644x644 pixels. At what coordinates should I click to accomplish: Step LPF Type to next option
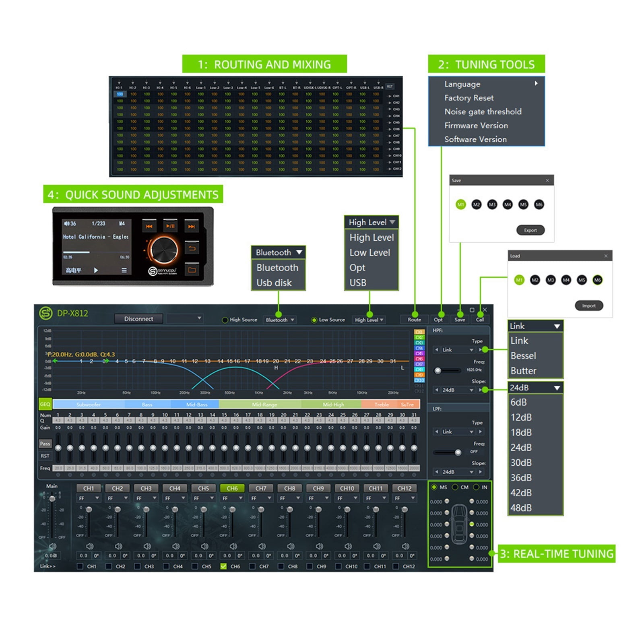click(x=480, y=431)
